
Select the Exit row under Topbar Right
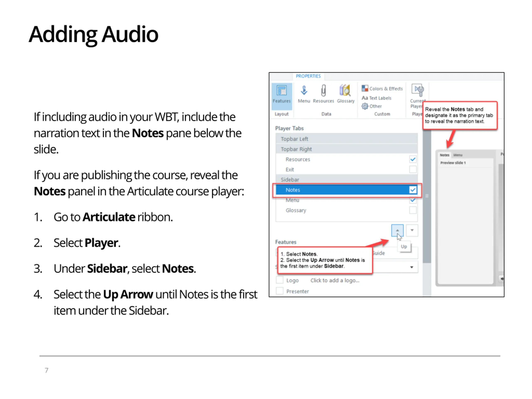tap(347, 169)
